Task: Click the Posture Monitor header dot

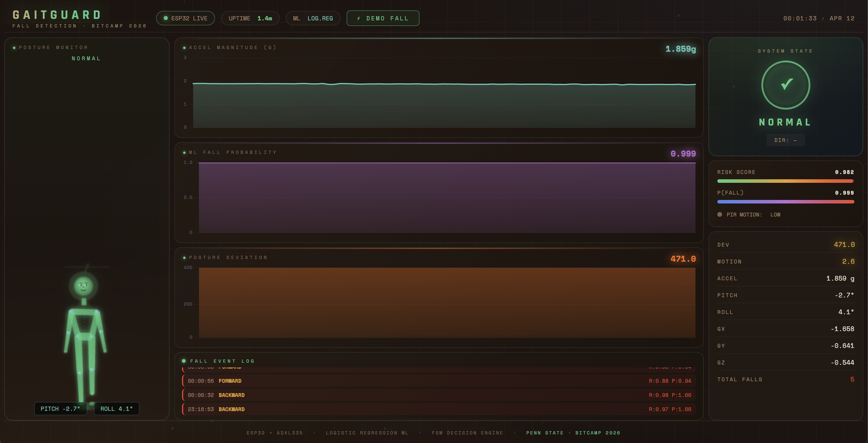Action: click(x=14, y=48)
